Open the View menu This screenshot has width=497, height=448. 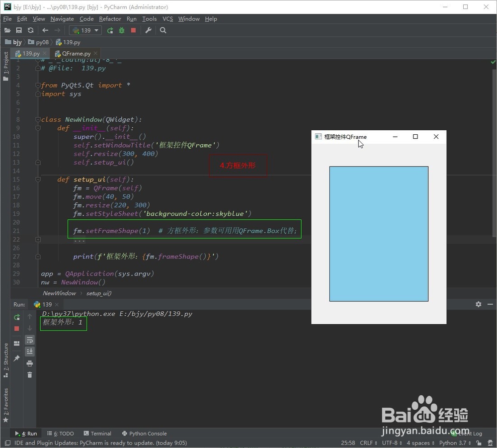tap(39, 19)
